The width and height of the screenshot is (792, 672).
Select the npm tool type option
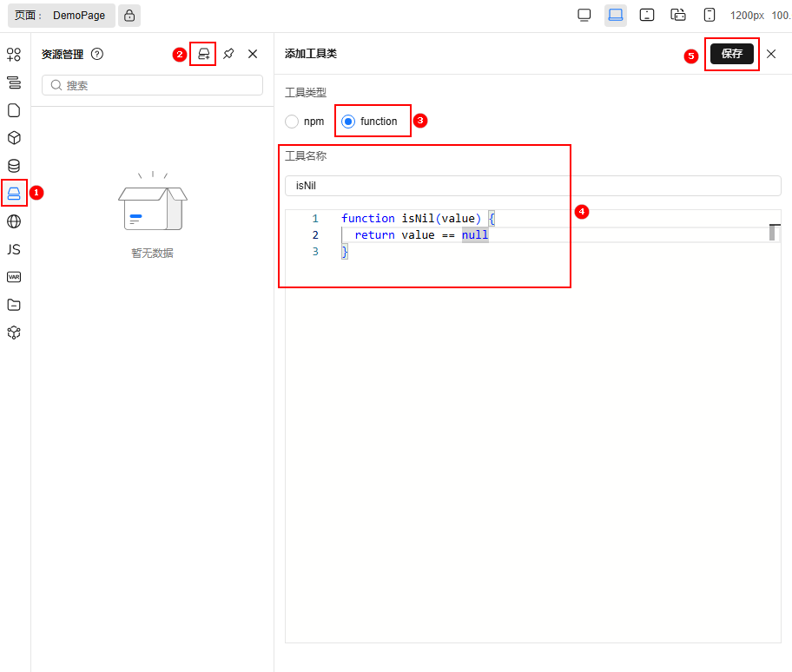tap(291, 121)
